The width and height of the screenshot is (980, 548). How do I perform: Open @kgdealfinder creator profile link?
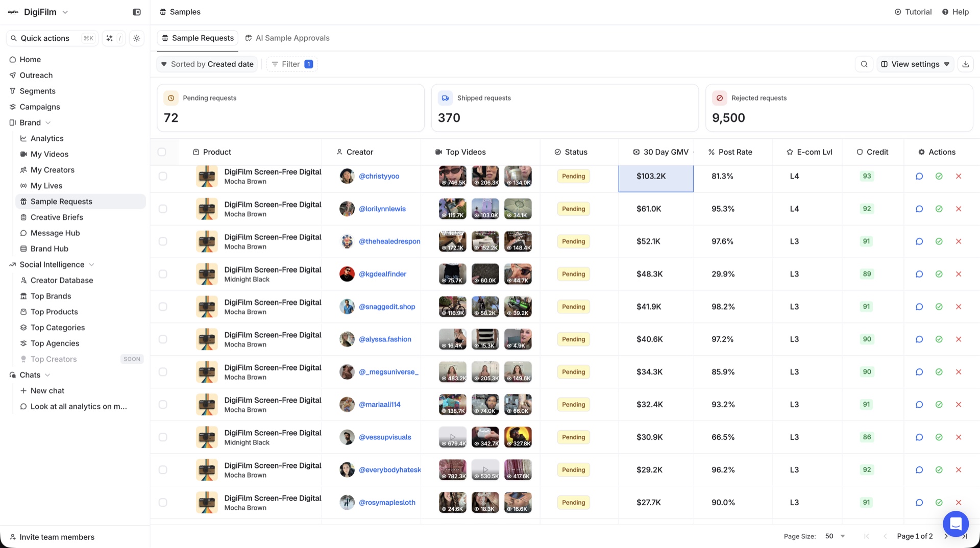click(382, 274)
